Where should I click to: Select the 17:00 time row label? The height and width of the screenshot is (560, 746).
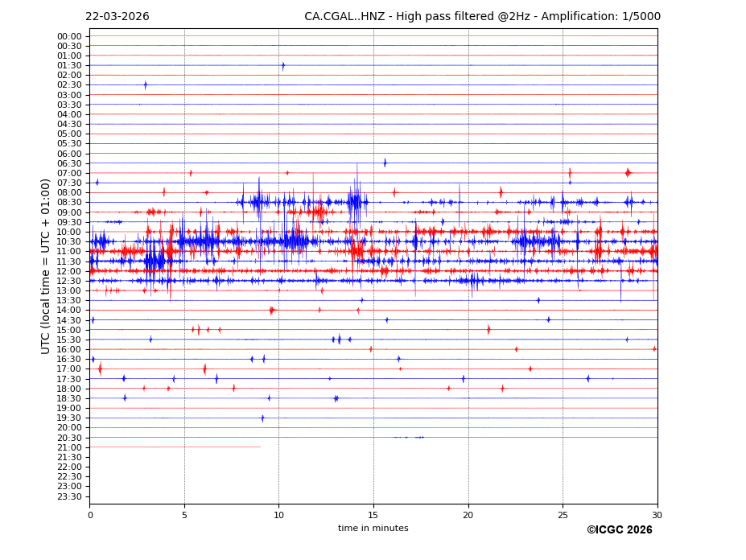tap(69, 369)
